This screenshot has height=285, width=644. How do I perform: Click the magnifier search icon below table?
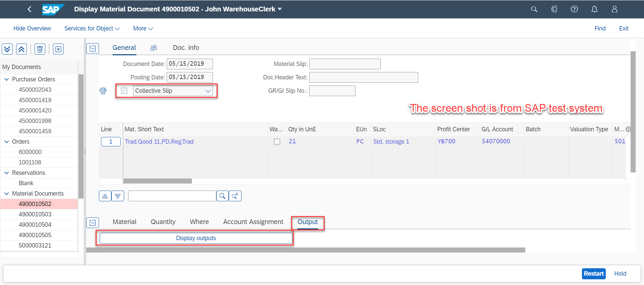[222, 196]
